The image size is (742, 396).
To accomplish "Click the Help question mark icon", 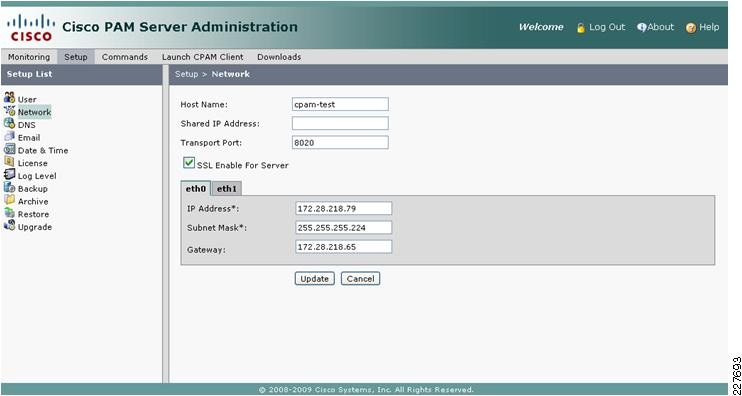I will 691,28.
